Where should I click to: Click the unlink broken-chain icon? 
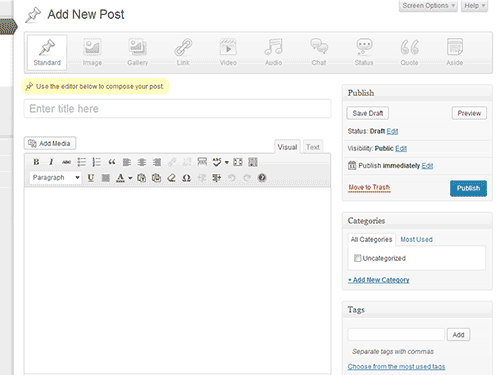(187, 162)
